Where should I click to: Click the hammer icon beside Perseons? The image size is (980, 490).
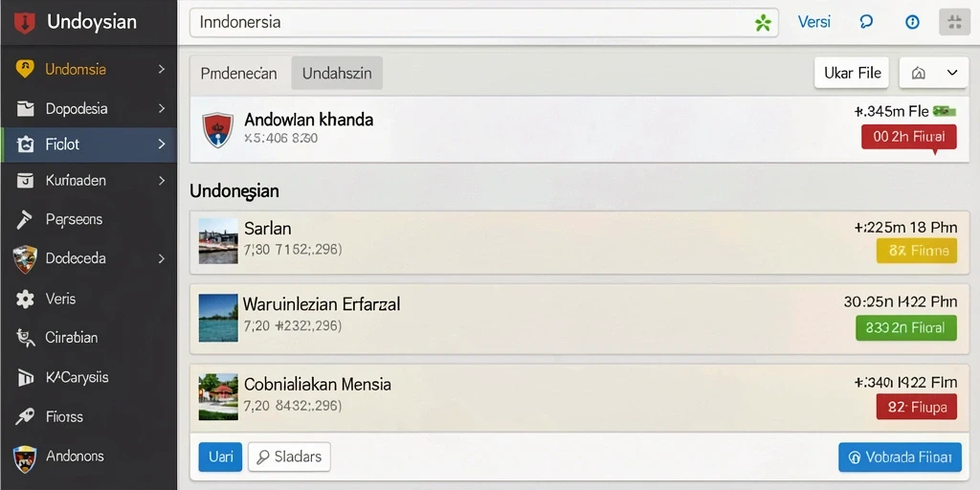25,219
